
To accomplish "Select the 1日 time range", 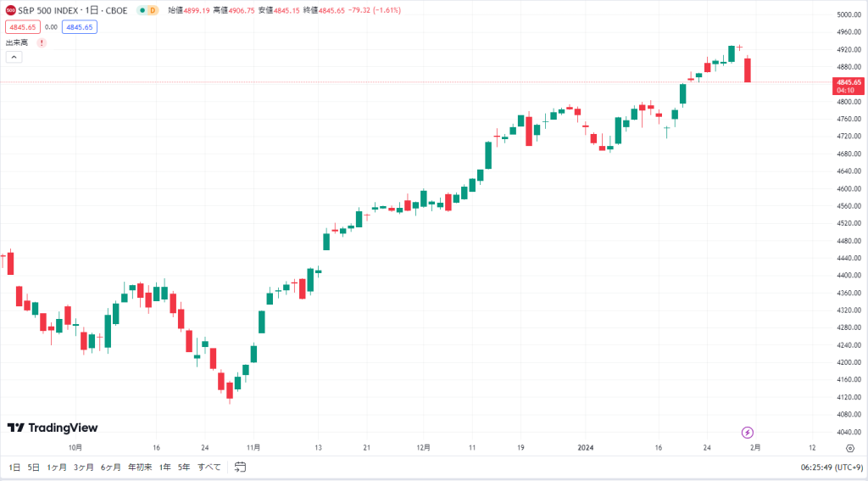I will click(x=14, y=467).
